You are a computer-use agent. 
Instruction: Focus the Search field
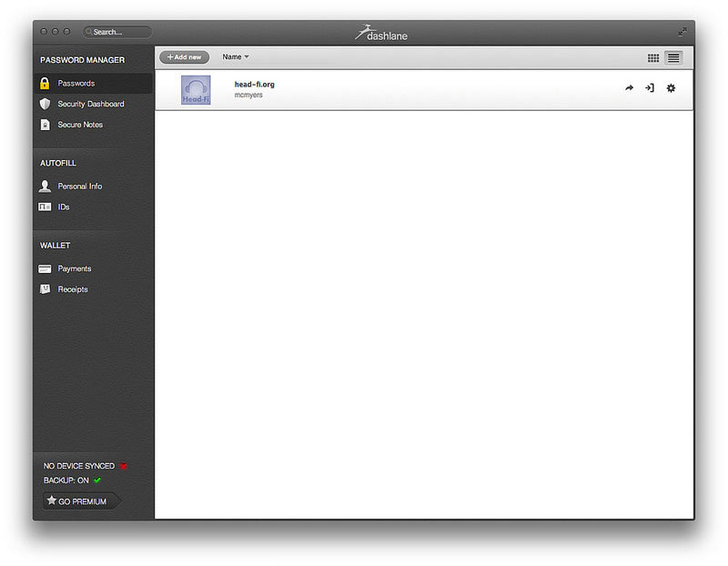pos(117,32)
